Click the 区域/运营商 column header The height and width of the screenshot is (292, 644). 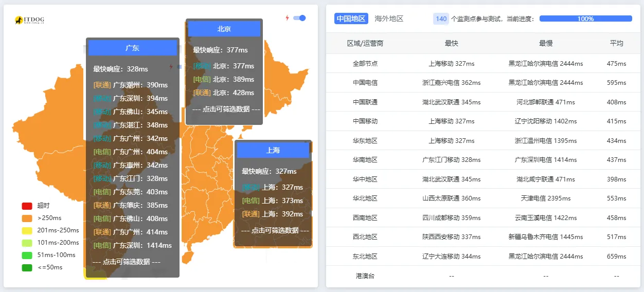coord(365,43)
